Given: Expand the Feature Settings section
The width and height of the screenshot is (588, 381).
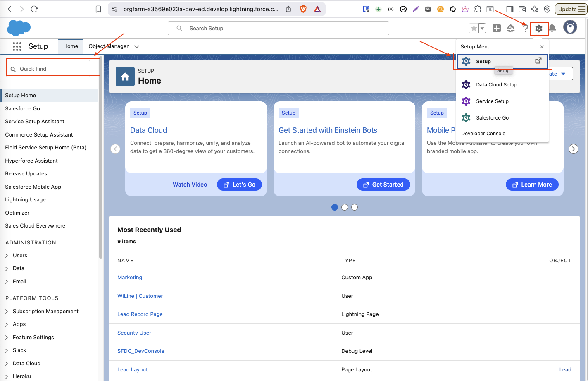Looking at the screenshot, I should point(7,338).
